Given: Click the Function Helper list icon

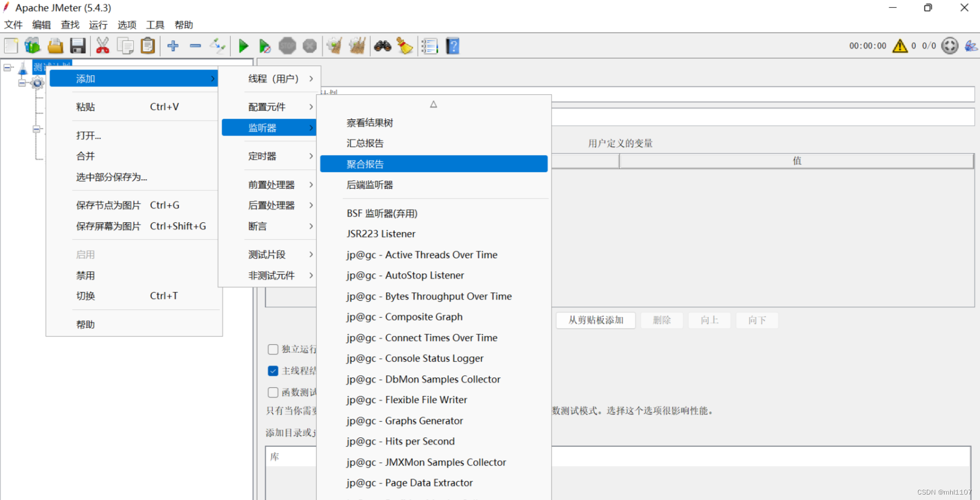Looking at the screenshot, I should pyautogui.click(x=430, y=46).
